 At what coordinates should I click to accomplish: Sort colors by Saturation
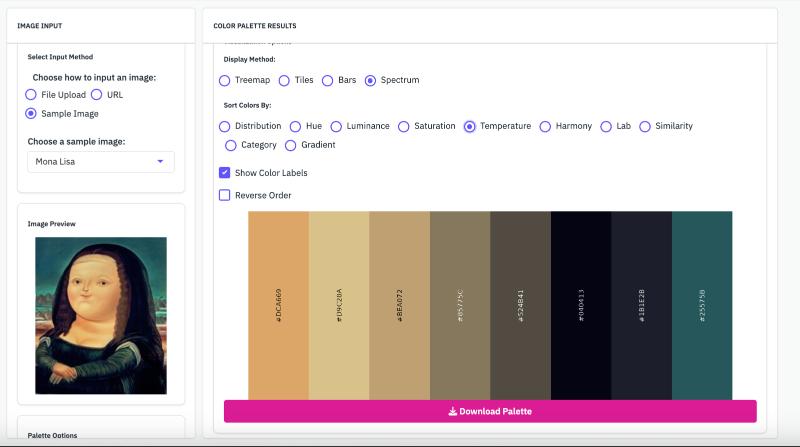point(404,127)
